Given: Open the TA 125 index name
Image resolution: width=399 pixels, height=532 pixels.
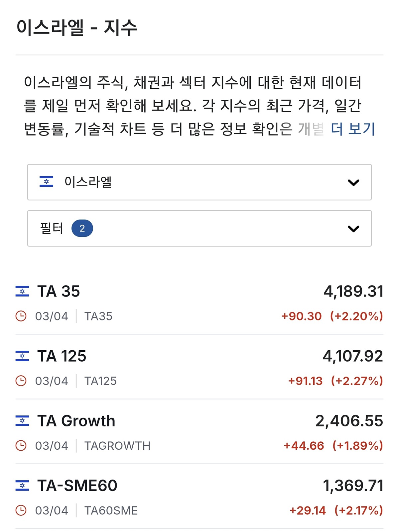Looking at the screenshot, I should tap(62, 356).
